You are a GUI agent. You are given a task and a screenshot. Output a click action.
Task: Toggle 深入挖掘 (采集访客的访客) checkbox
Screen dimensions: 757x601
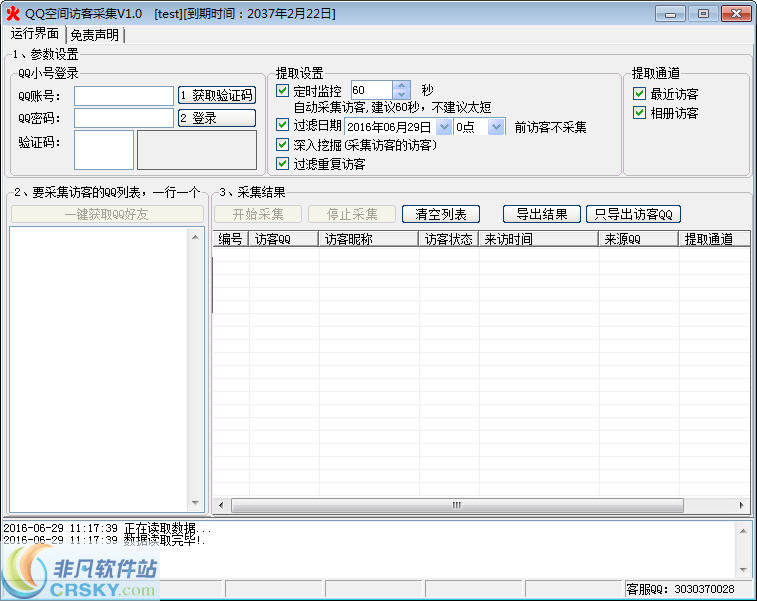tap(282, 144)
